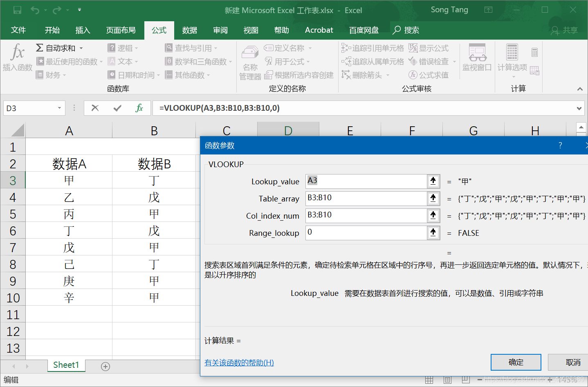The image size is (588, 387).
Task: Collapse dialog via Lookup_value range selector button
Action: [433, 181]
